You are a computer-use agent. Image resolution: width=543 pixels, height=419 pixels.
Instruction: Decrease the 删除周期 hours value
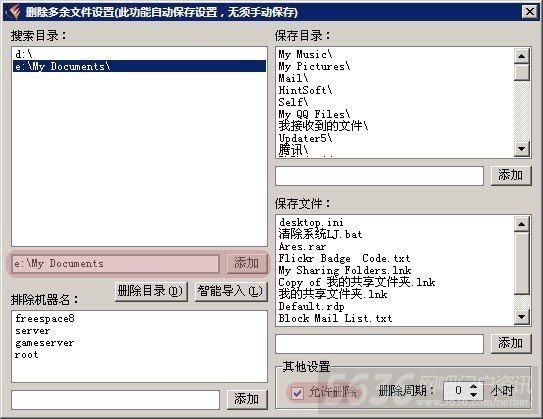click(473, 395)
